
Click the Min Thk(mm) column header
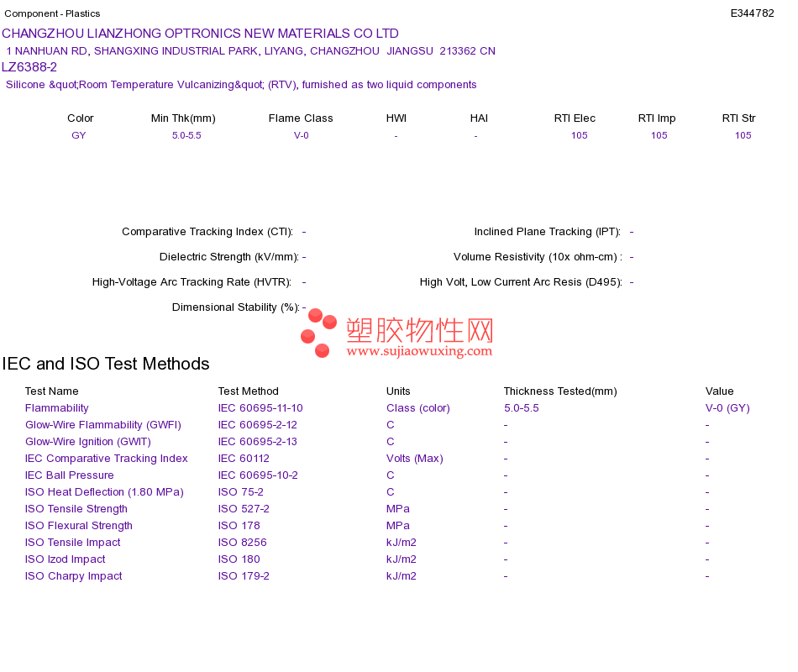(x=183, y=118)
